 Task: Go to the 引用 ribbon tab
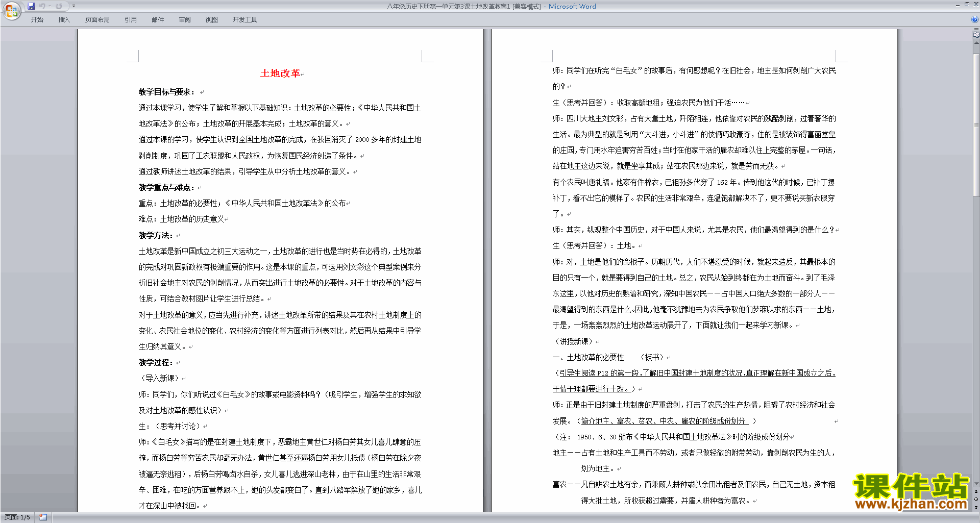131,20
